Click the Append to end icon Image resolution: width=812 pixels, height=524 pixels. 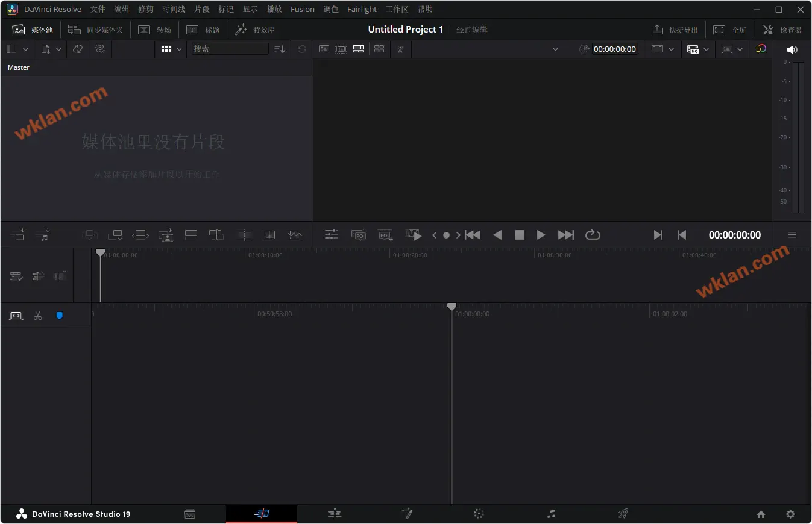pyautogui.click(x=115, y=235)
